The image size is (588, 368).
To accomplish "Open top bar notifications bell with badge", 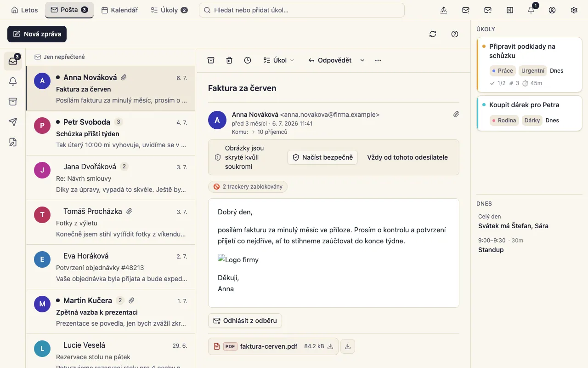I will click(531, 10).
